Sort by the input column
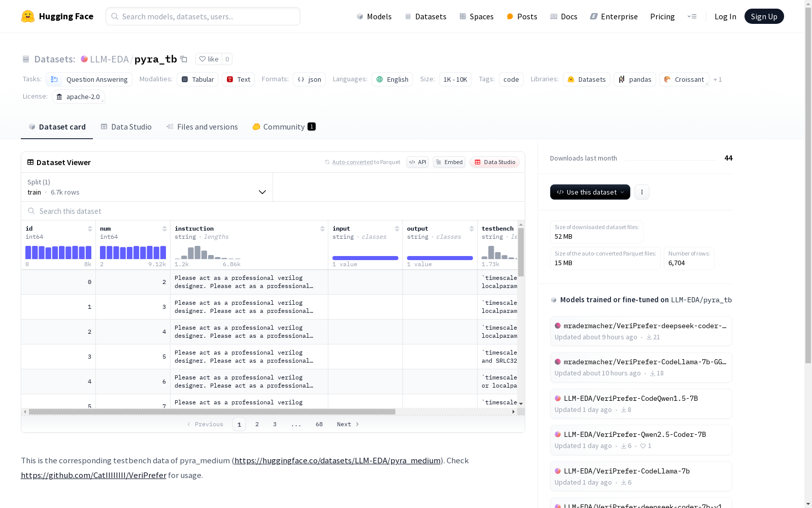This screenshot has height=508, width=812. pyautogui.click(x=397, y=229)
